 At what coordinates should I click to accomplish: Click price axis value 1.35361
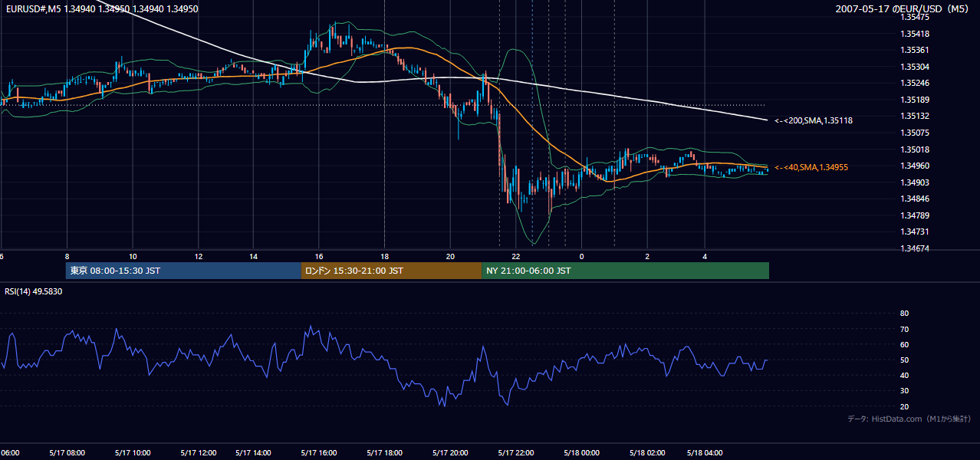(x=914, y=50)
